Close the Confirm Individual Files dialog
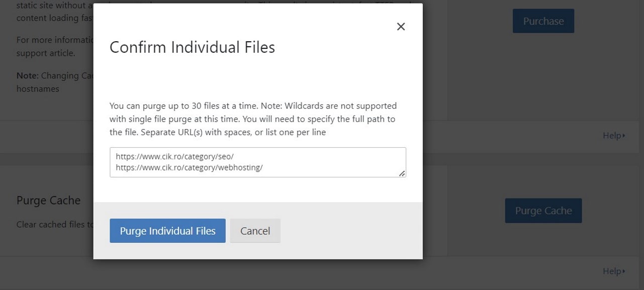644x290 pixels. (x=401, y=27)
